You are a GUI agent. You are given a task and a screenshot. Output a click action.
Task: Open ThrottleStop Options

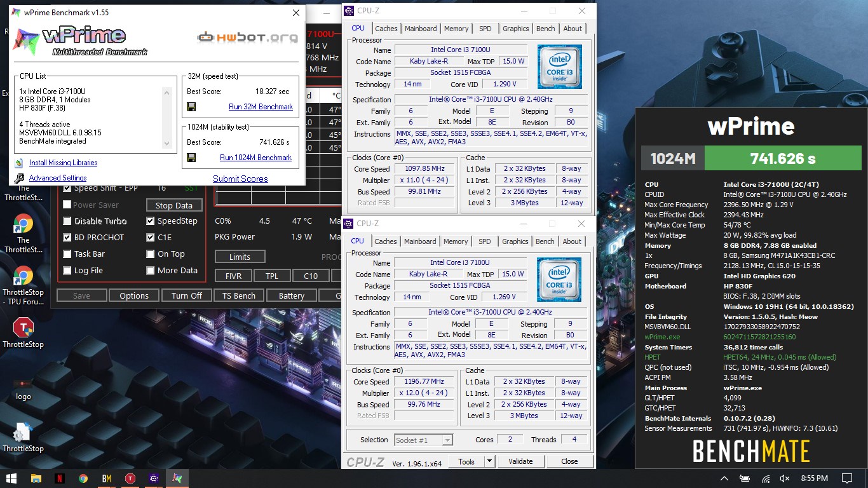coord(134,295)
